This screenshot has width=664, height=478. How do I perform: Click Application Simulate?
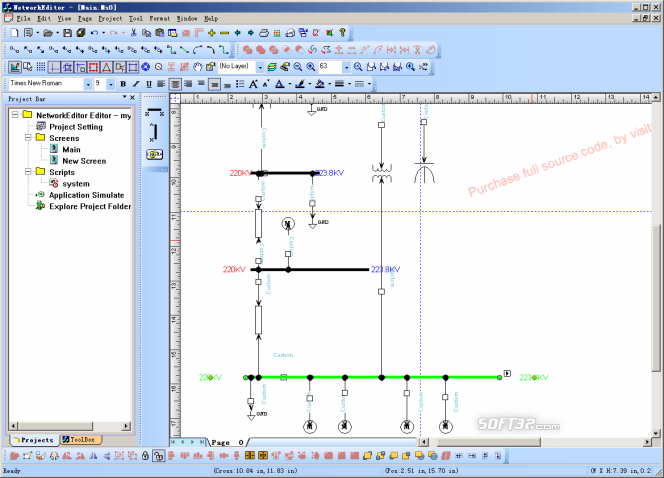(86, 195)
